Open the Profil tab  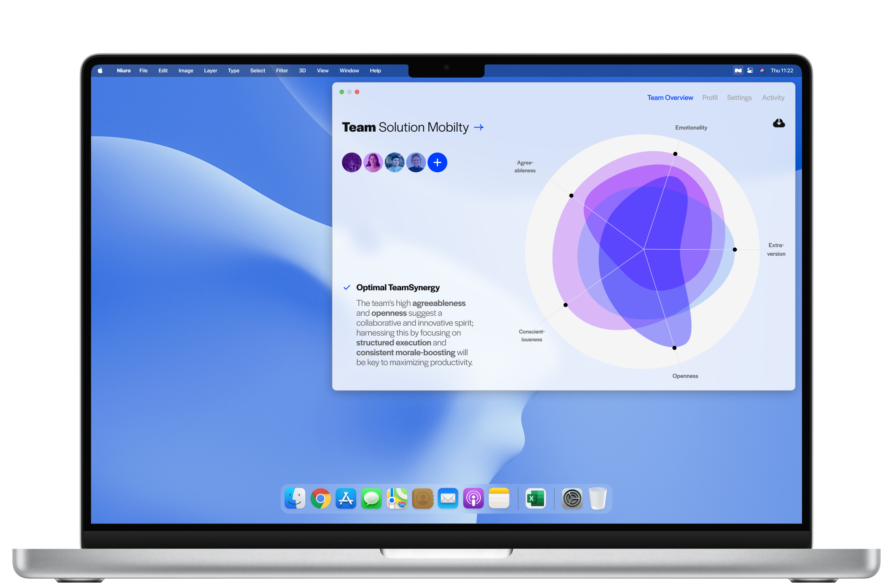pos(709,98)
